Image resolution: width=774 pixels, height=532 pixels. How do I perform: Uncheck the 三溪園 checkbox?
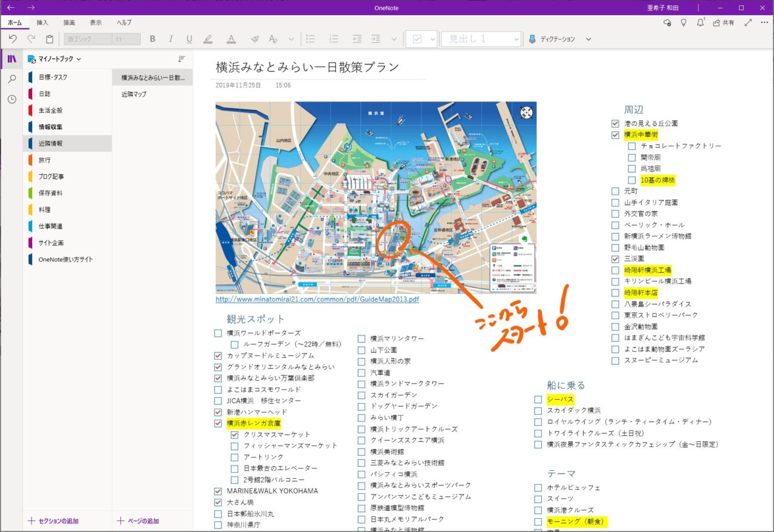(615, 259)
